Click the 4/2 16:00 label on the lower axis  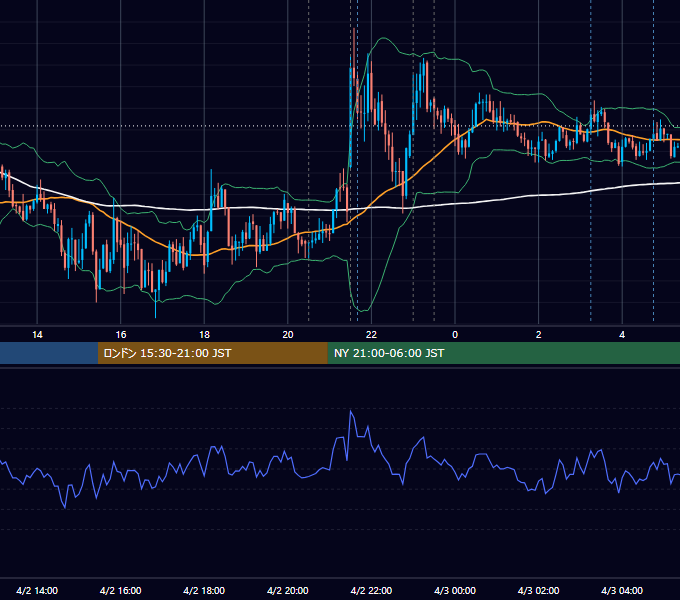pyautogui.click(x=121, y=590)
